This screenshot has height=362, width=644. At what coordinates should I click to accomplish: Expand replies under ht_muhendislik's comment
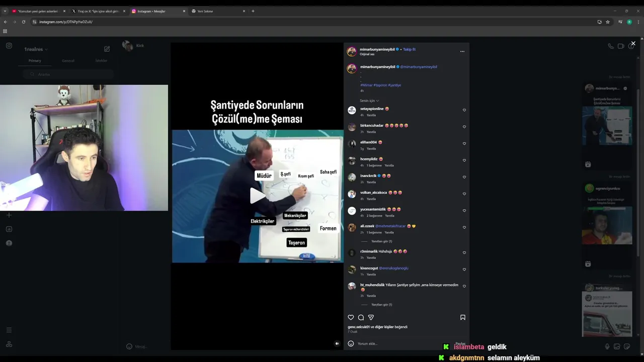click(381, 305)
